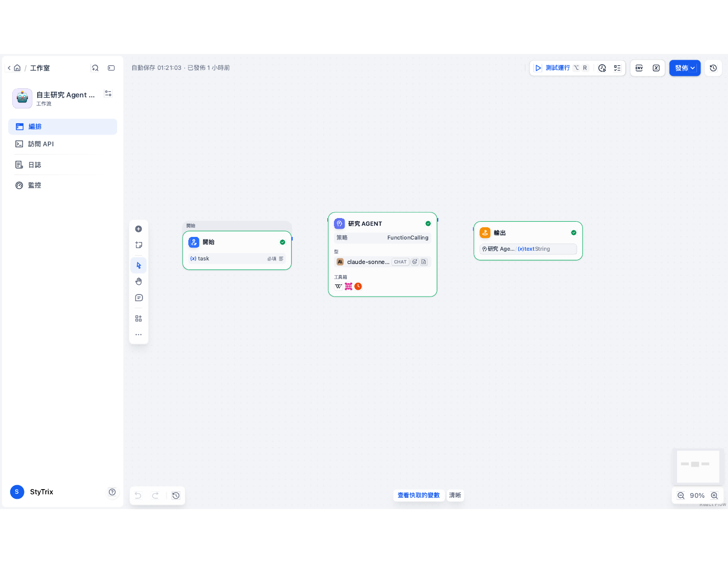Click the redo arrow at bottom left

click(x=155, y=495)
